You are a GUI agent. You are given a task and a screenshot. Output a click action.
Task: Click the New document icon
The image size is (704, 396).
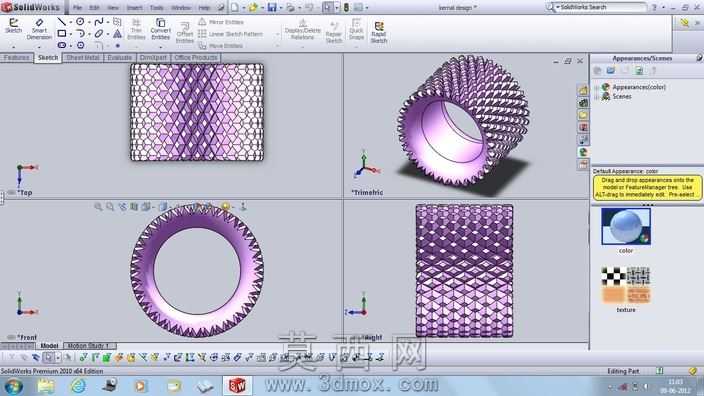235,8
